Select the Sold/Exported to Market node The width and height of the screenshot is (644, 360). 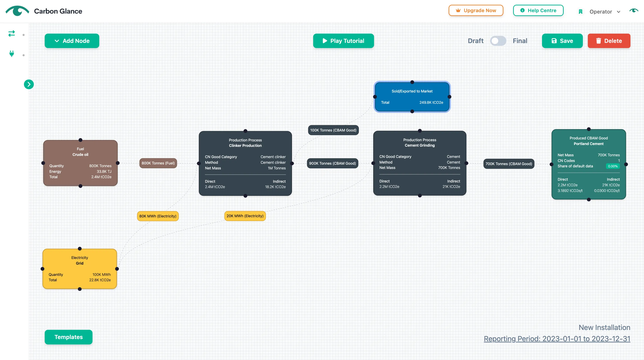(x=412, y=97)
